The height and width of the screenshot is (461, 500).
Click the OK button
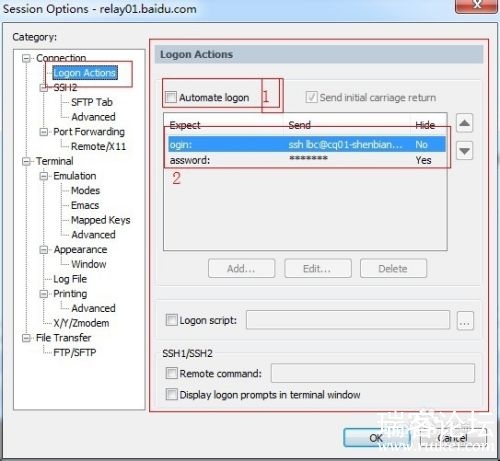[x=376, y=438]
